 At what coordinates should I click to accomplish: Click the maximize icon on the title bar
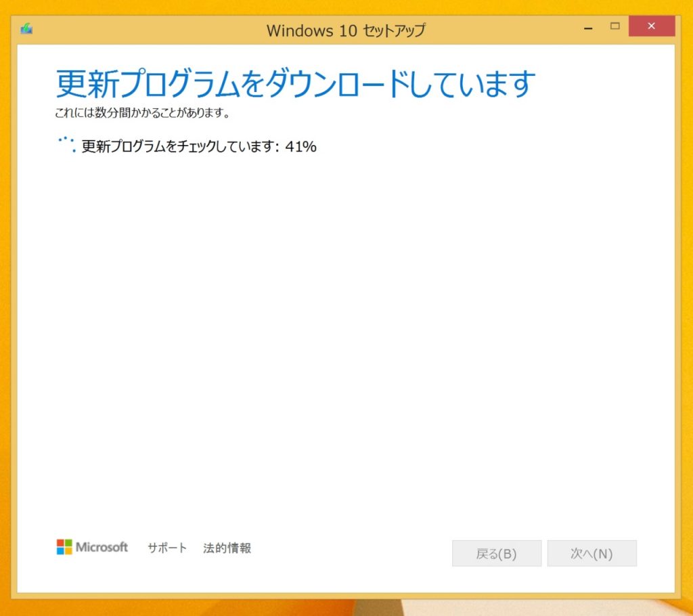click(x=614, y=26)
